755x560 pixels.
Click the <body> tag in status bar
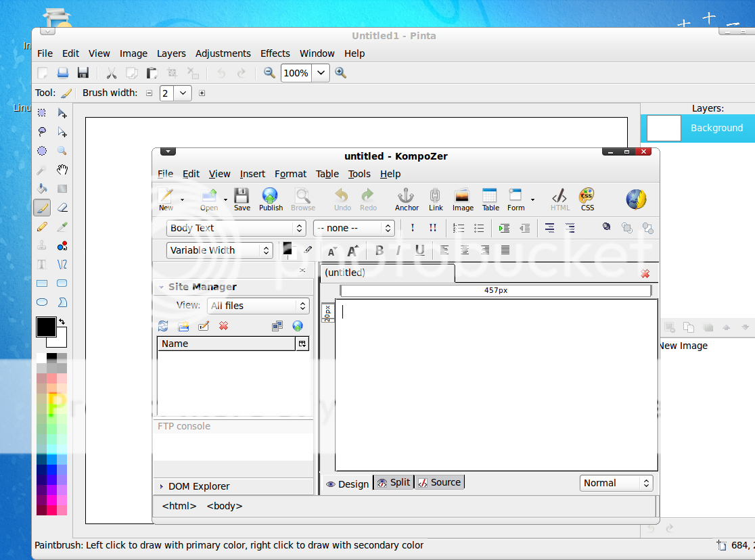click(225, 506)
